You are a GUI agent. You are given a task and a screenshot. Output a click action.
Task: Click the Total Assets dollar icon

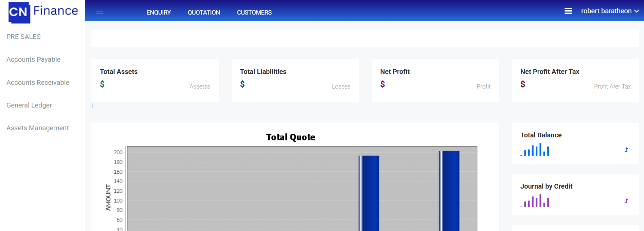[x=102, y=84]
